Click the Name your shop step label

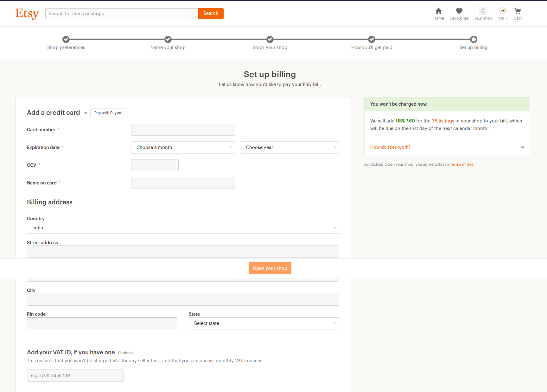coord(168,47)
